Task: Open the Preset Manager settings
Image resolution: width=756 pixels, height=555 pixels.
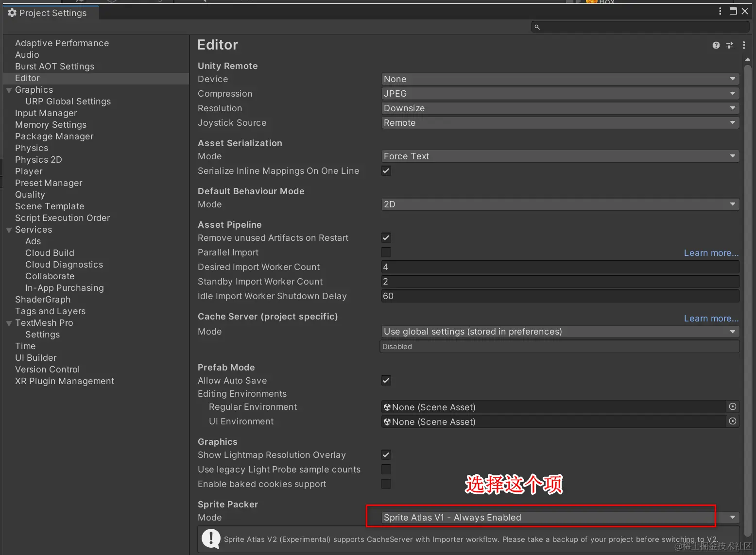Action: (49, 183)
